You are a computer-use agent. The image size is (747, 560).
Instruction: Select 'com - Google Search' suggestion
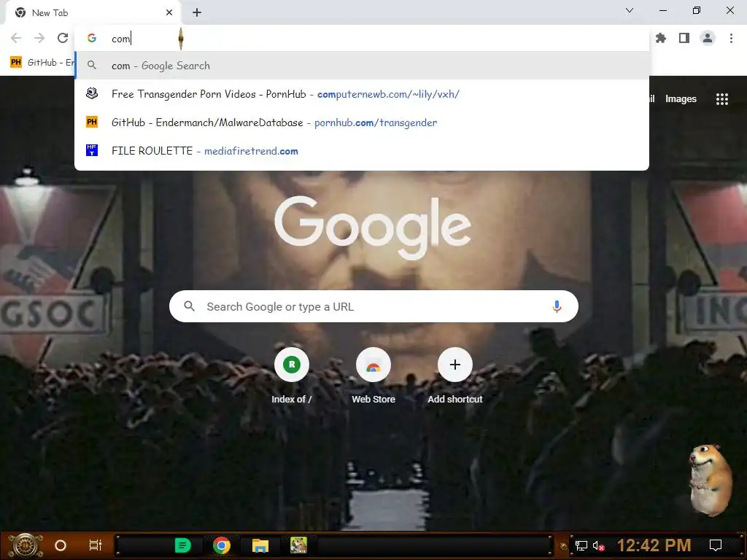pyautogui.click(x=362, y=66)
